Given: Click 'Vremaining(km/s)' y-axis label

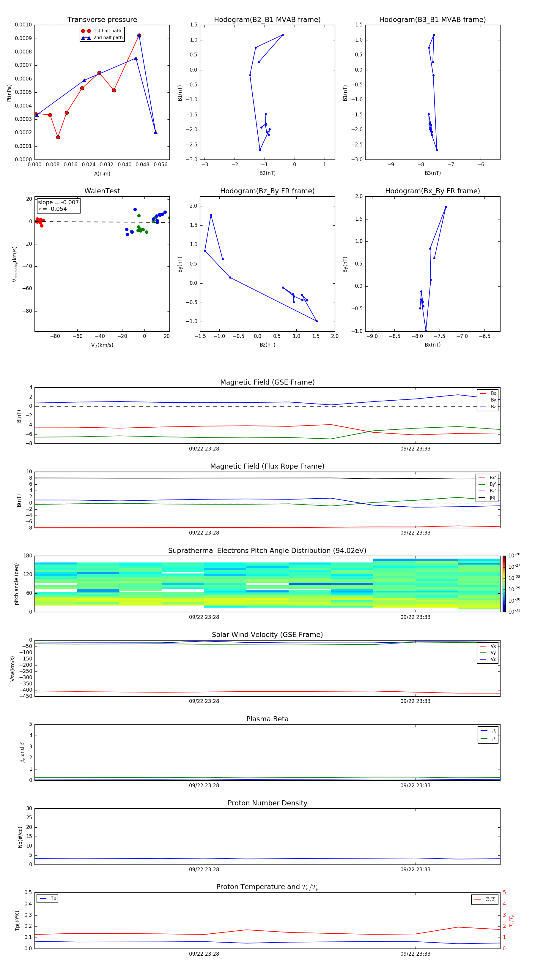Looking at the screenshot, I should click(15, 264).
